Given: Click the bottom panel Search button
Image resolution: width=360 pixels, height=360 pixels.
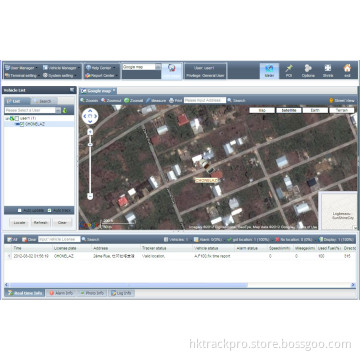Looking at the screenshot, I should pos(91,239).
